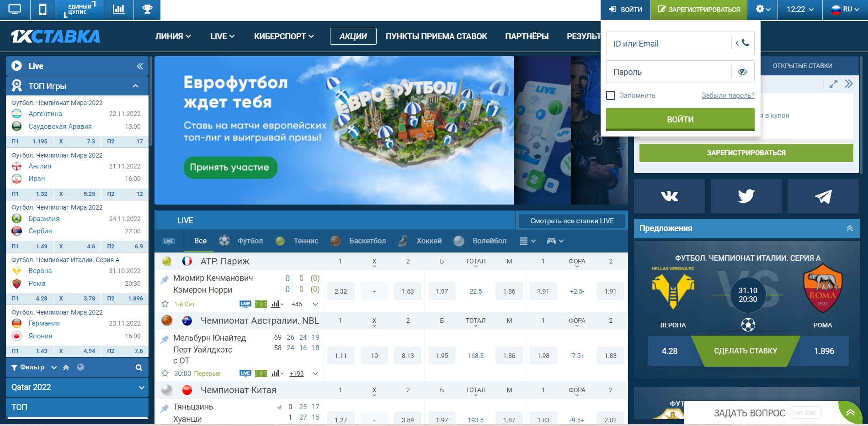Open +46 markets for Кечманович match
The height and width of the screenshot is (426, 868).
click(297, 304)
